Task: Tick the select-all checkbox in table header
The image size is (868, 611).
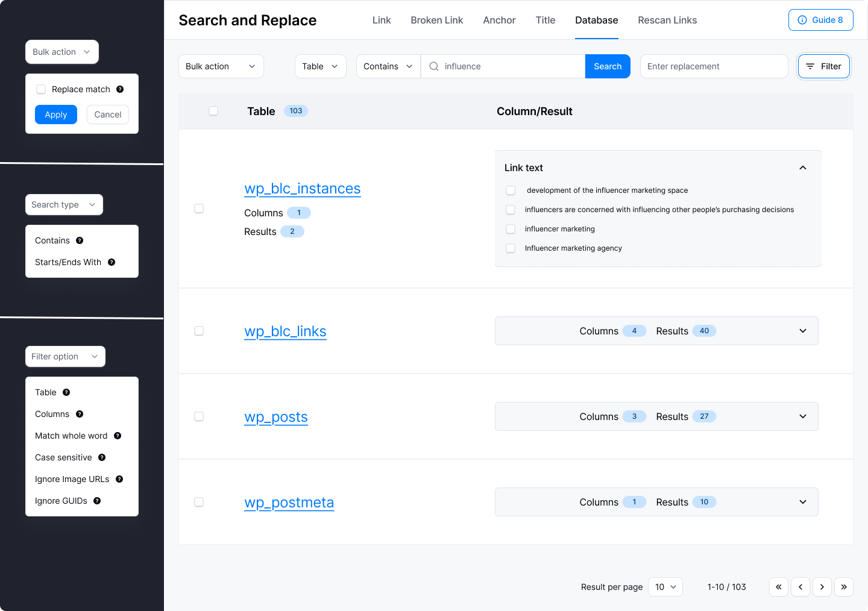Action: tap(213, 111)
